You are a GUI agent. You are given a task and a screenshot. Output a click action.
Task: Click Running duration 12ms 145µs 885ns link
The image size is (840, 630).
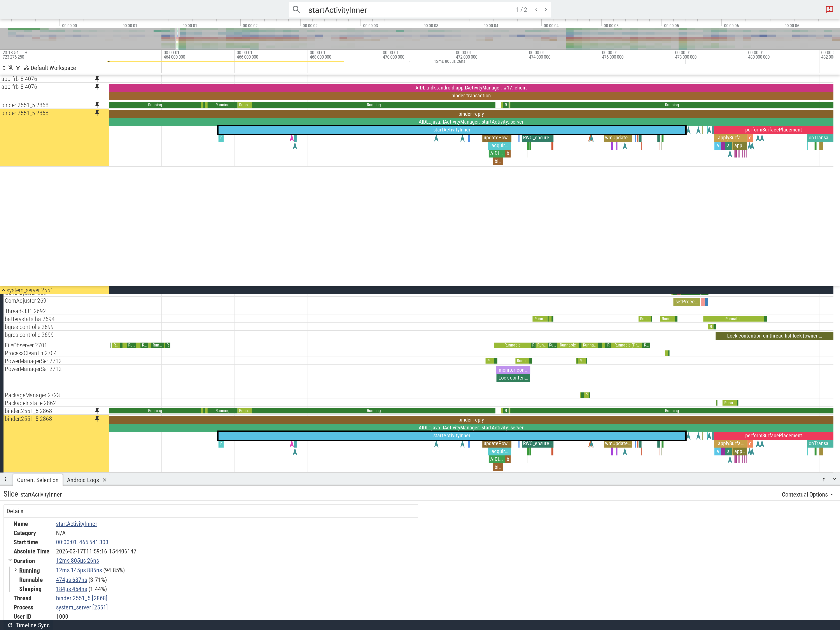79,570
